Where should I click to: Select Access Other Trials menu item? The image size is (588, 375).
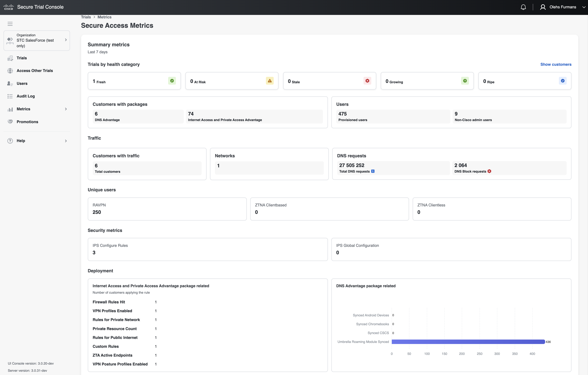pyautogui.click(x=35, y=71)
